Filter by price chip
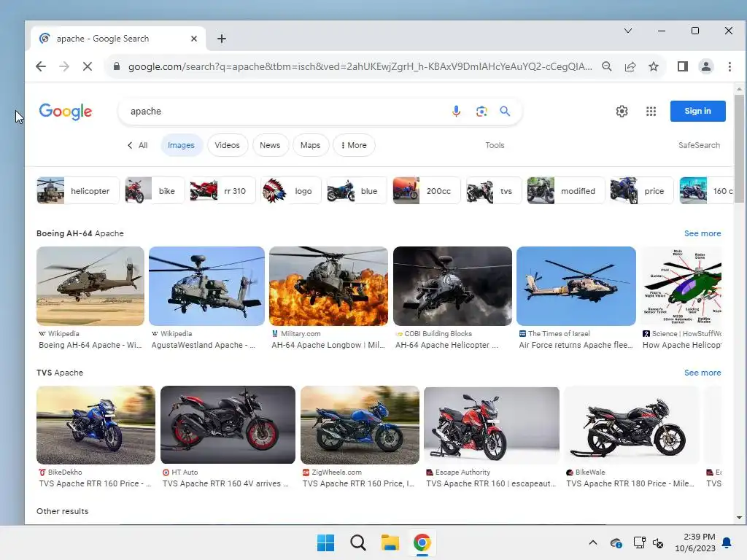This screenshot has height=560, width=747. coord(642,190)
